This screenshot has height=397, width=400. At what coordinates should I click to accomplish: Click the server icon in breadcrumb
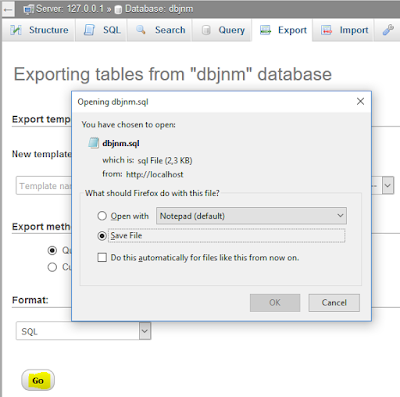(x=29, y=9)
